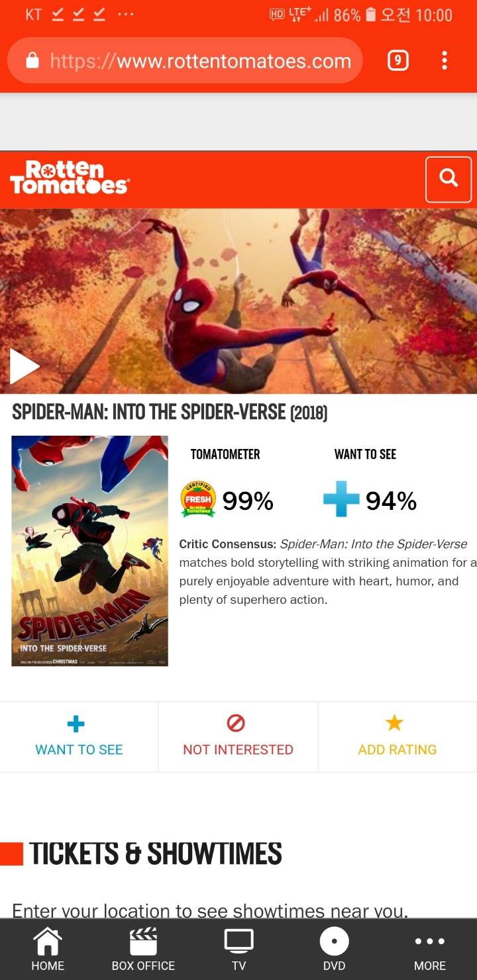The image size is (477, 980).
Task: Expand the More menu in bottom bar
Action: point(429,950)
